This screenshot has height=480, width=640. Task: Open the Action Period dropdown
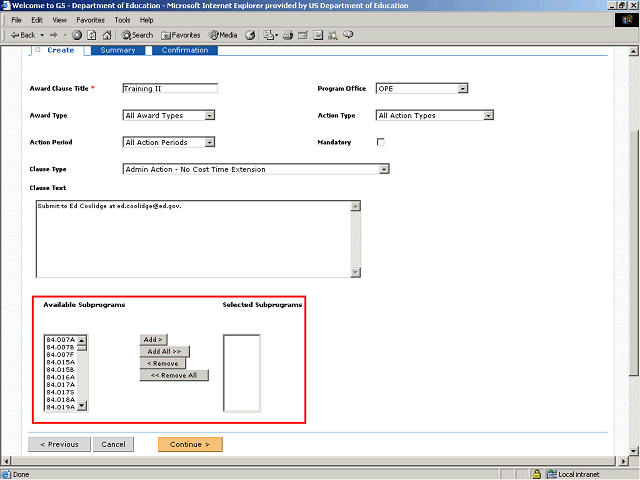(169, 142)
